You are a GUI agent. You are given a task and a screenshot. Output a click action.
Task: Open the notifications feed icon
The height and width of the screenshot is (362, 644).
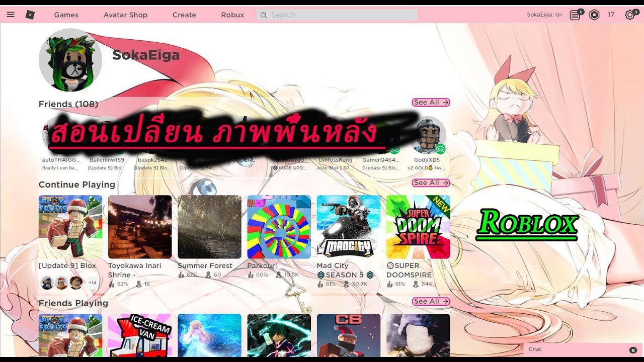coord(576,15)
